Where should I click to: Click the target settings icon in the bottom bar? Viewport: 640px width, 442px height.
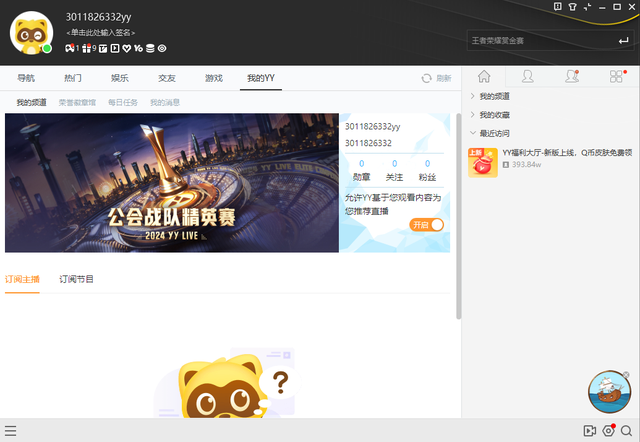609,431
